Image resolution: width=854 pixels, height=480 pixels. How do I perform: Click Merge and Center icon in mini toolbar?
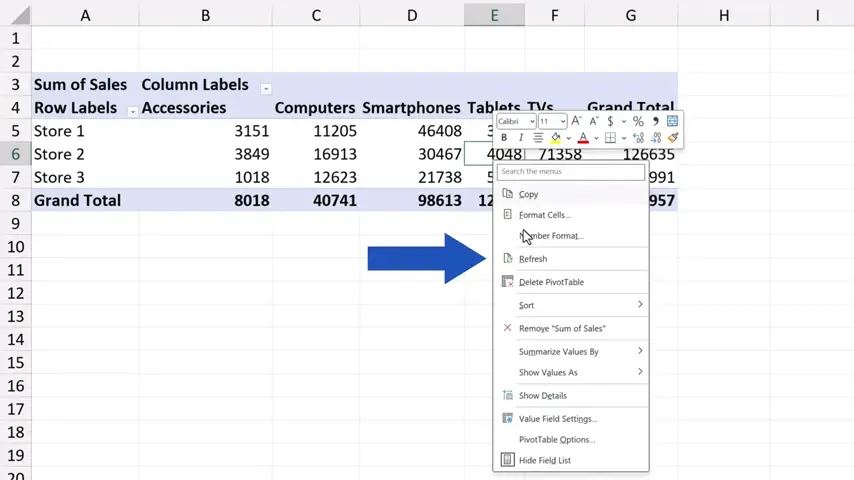[x=673, y=121]
